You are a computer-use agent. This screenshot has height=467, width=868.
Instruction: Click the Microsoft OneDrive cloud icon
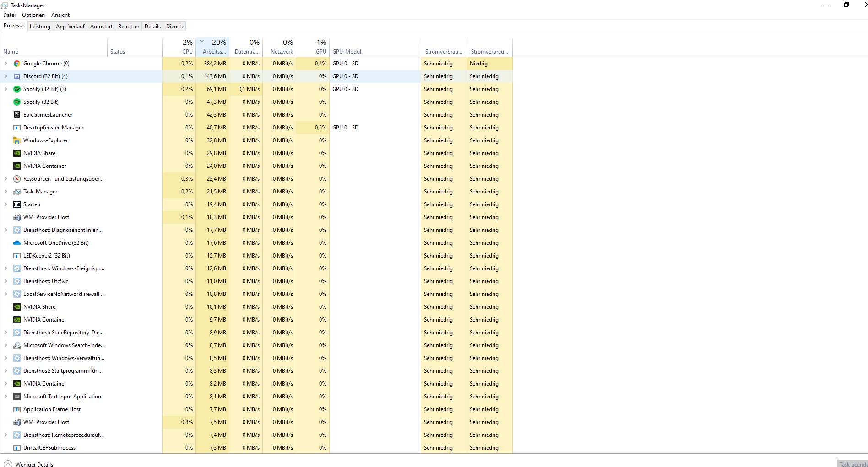coord(17,243)
